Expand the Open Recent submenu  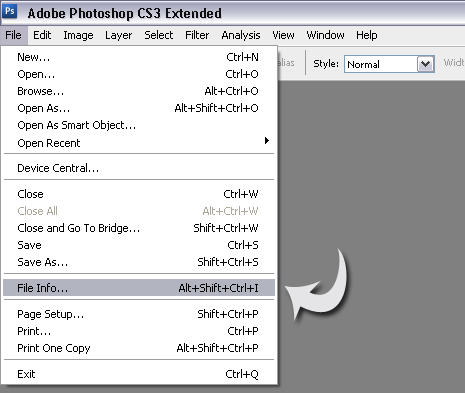139,143
